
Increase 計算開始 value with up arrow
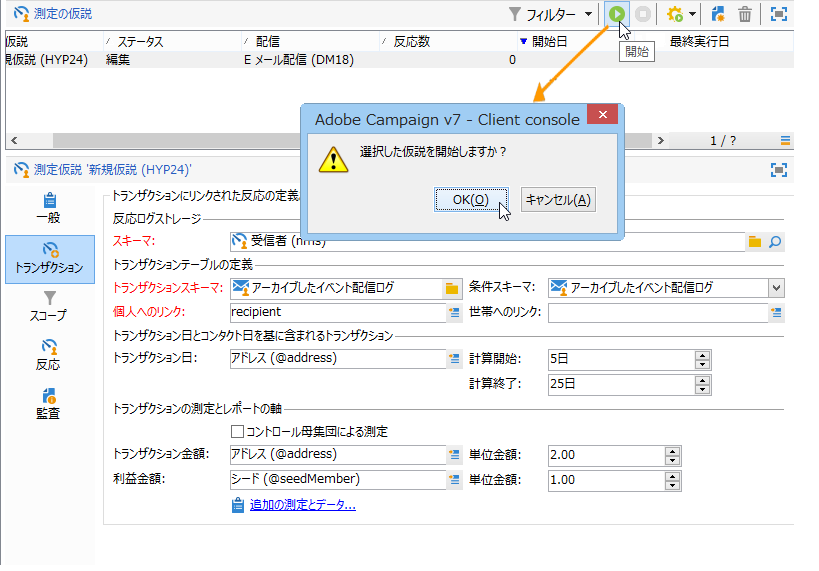(x=703, y=355)
